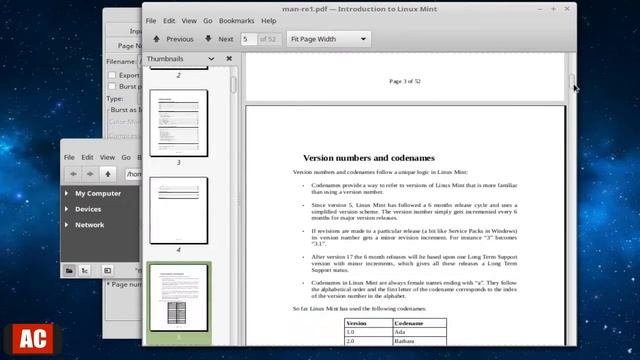
Task: Open Go menu in PDF viewer
Action: coord(207,21)
